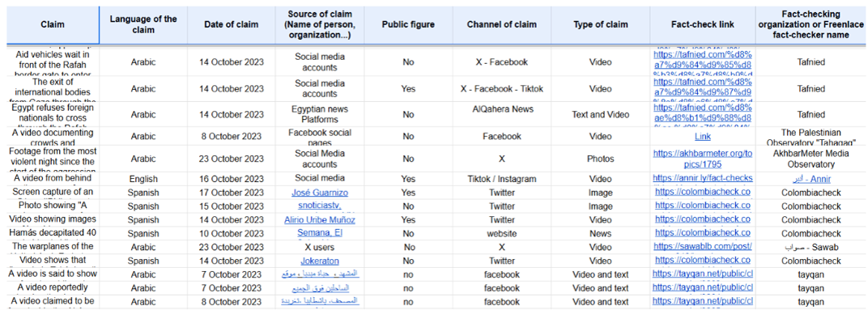Open the annir.ly fact-checks link

click(703, 178)
